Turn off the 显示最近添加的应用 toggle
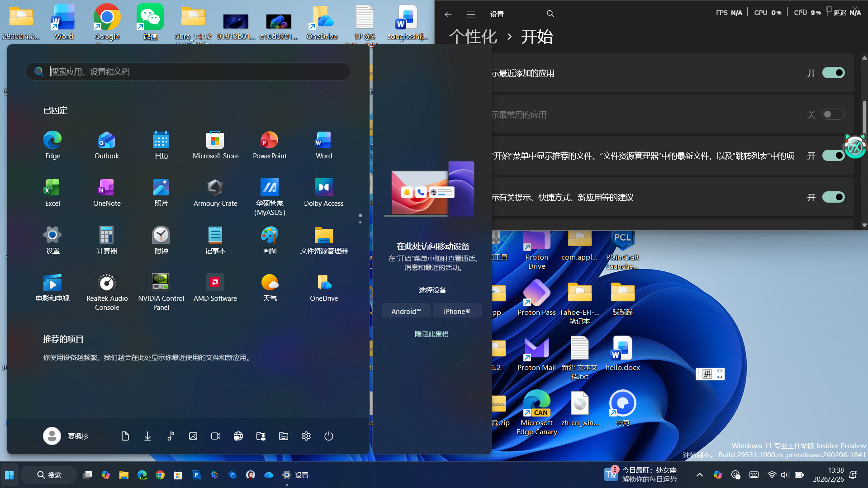 click(x=833, y=72)
